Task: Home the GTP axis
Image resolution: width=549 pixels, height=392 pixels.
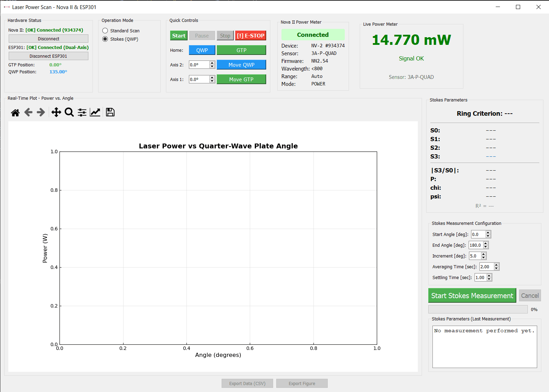Action: [241, 50]
